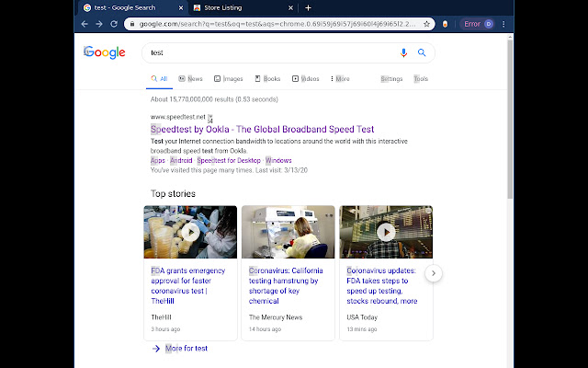
Task: Reload the page with the refresh icon
Action: coord(129,23)
